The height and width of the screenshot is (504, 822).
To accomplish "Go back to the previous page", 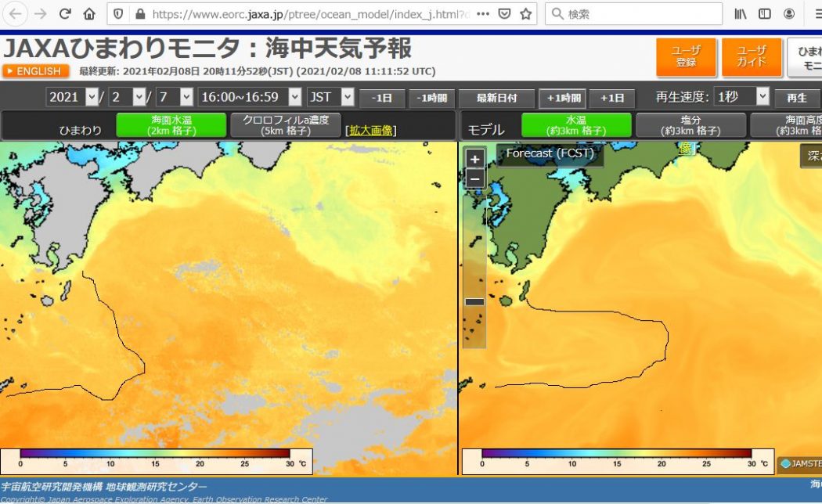I will coord(16,14).
